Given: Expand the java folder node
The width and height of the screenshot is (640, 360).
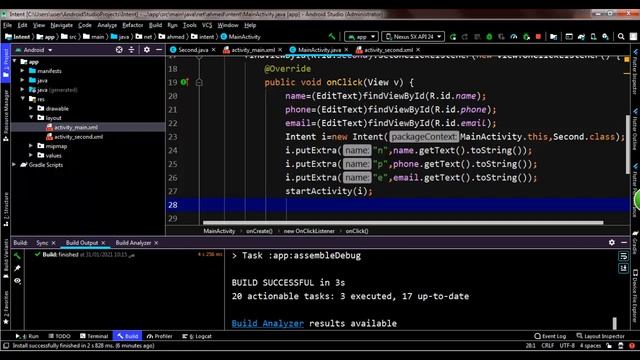Looking at the screenshot, I should click(x=23, y=80).
